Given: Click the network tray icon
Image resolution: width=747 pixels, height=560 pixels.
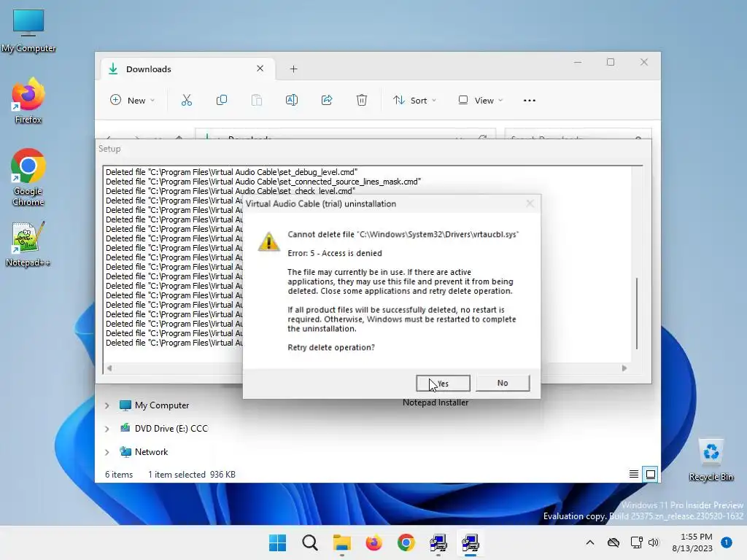Looking at the screenshot, I should pyautogui.click(x=636, y=542).
